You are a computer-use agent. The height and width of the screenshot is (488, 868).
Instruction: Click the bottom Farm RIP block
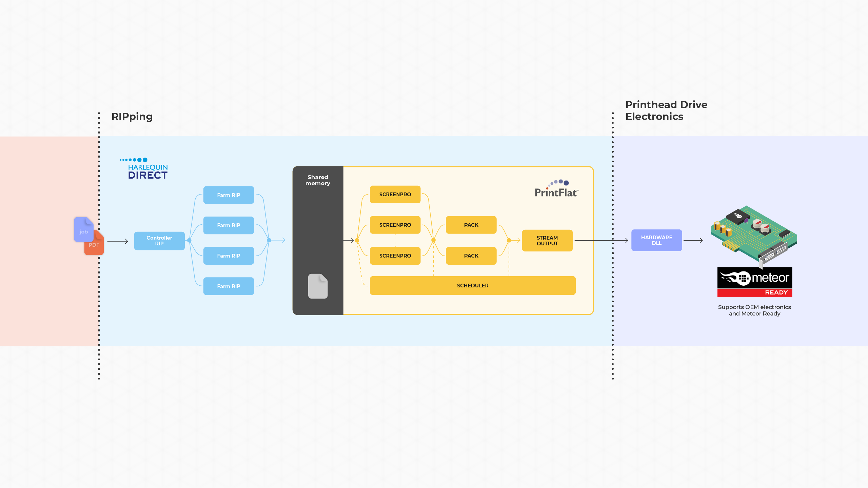[229, 286]
